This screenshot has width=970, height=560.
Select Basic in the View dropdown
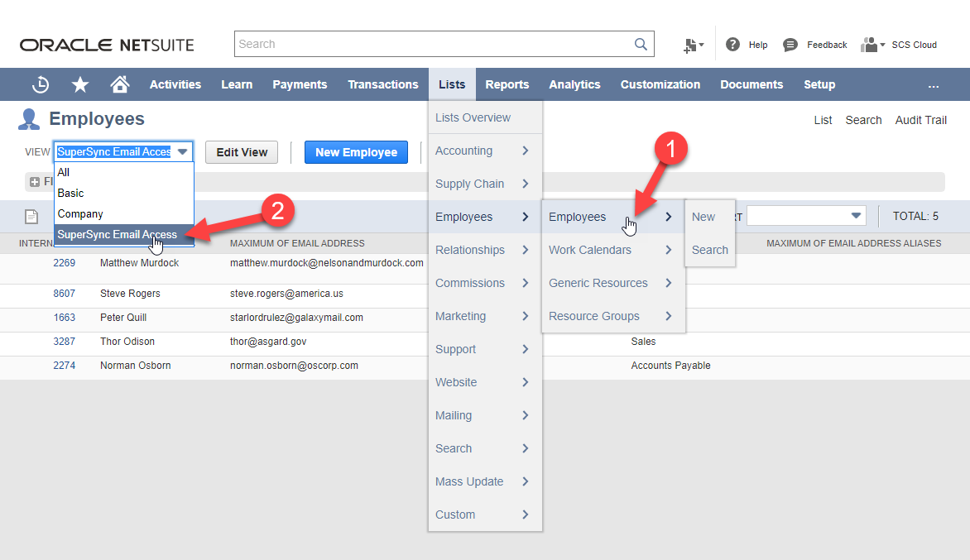[124, 193]
